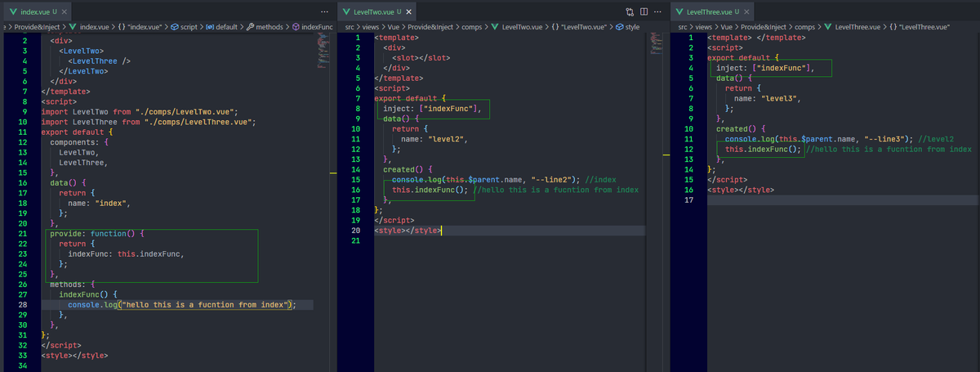This screenshot has height=372, width=980.
Task: Click 'this.indexFunc();' call in LevelTwo.vue
Action: tap(430, 189)
